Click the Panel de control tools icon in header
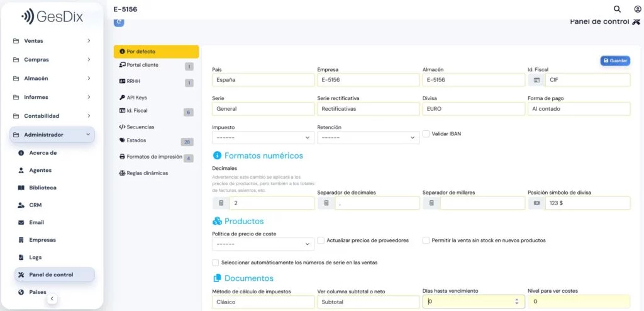The height and width of the screenshot is (311, 644). (x=636, y=21)
